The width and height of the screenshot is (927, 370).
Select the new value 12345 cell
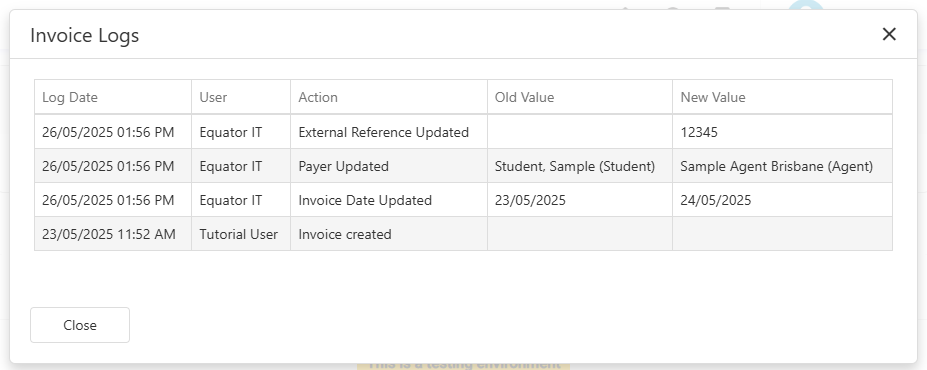coord(782,132)
